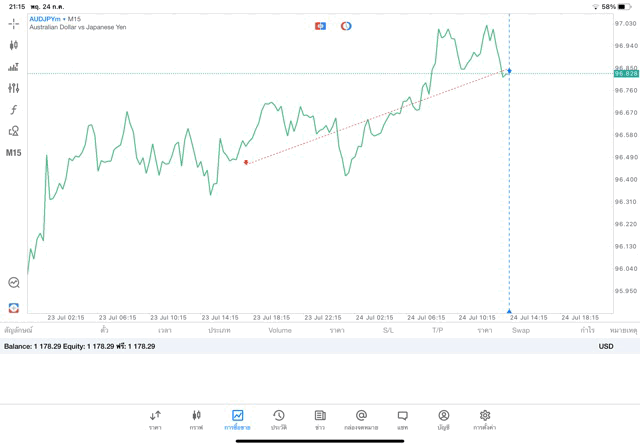Change chart type via candlestick icon
Viewport: 640px width, 447px height.
13,45
